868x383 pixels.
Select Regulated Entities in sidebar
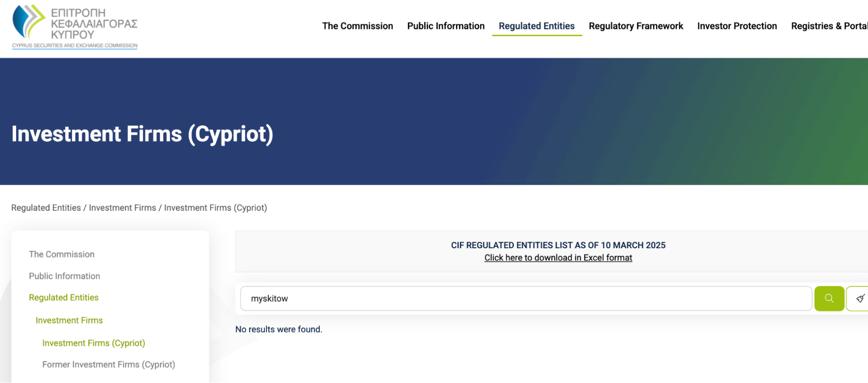click(64, 297)
